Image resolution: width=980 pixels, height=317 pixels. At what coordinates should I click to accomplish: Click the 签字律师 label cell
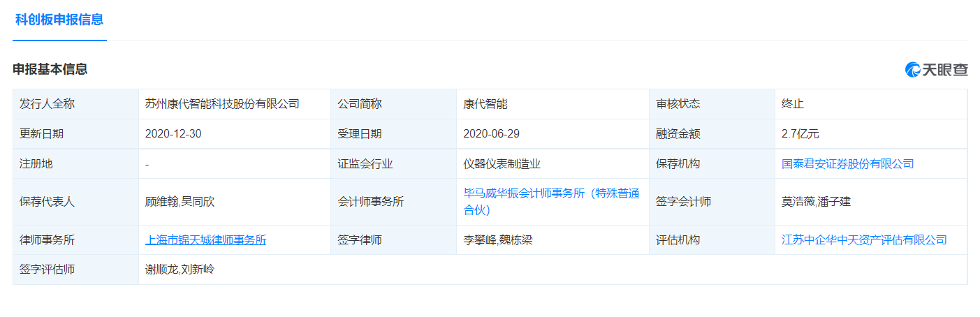point(394,239)
